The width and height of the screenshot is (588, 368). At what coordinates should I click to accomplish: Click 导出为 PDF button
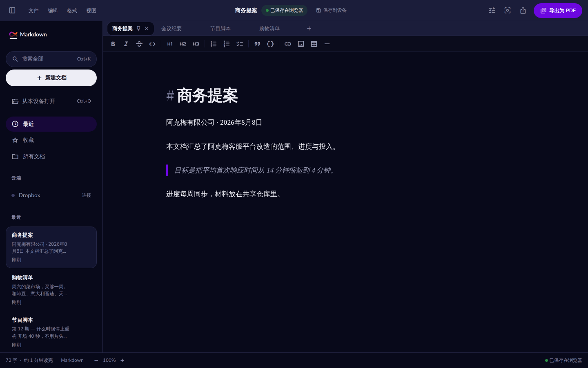(x=558, y=11)
